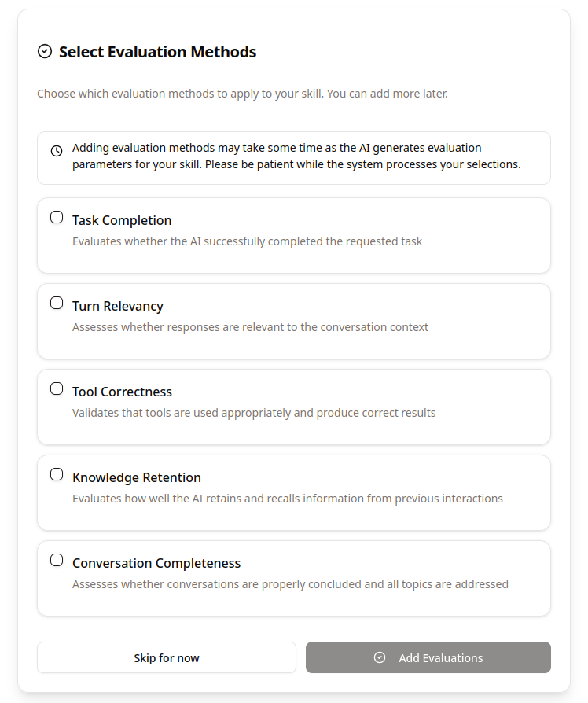Click the Conversation Completeness description text
The height and width of the screenshot is (703, 588).
tap(288, 584)
